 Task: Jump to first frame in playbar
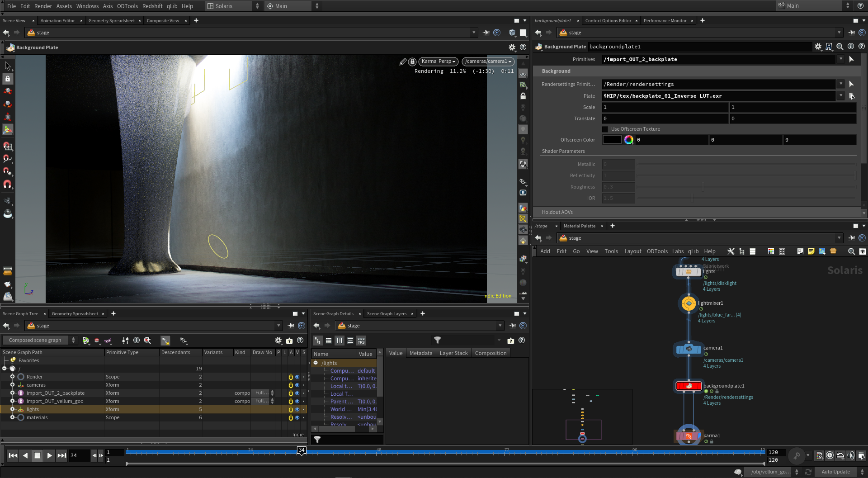(x=13, y=455)
